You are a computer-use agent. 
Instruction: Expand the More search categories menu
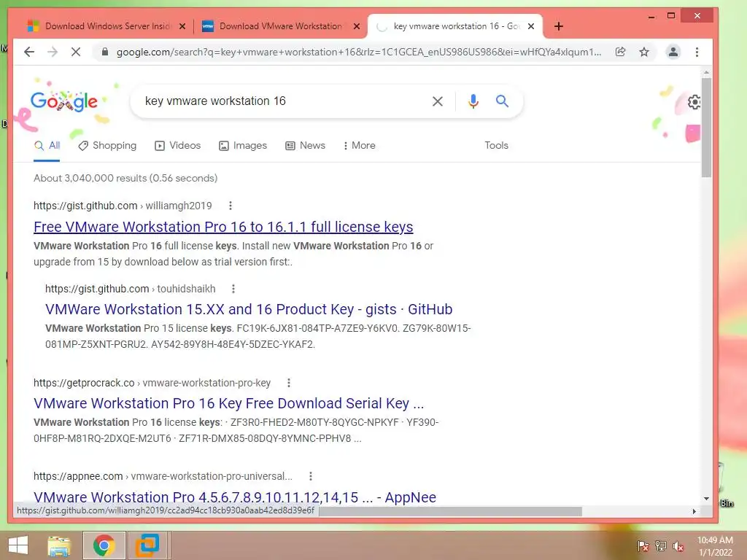359,146
